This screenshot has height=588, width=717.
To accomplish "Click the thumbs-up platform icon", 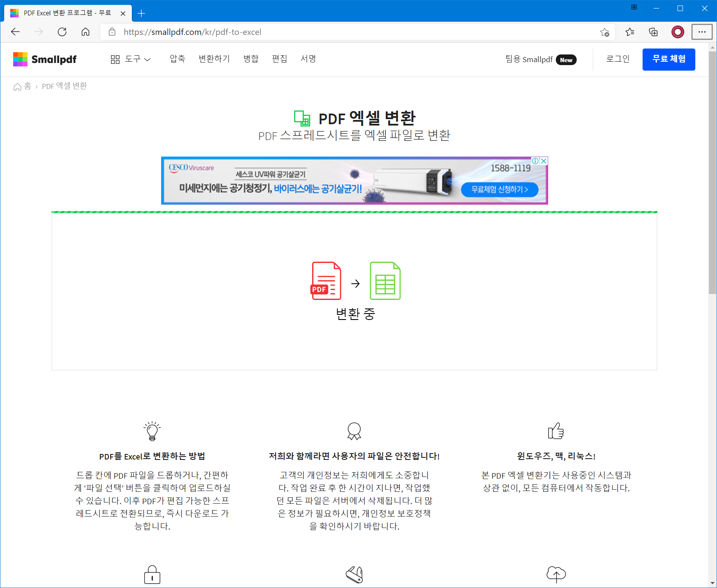I will tap(556, 431).
